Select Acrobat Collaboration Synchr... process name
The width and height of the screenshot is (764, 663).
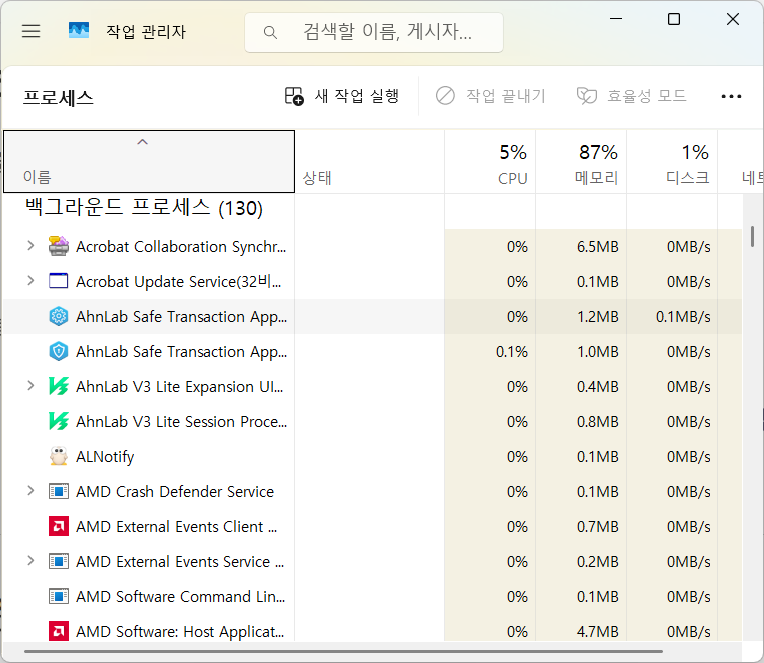tap(181, 247)
